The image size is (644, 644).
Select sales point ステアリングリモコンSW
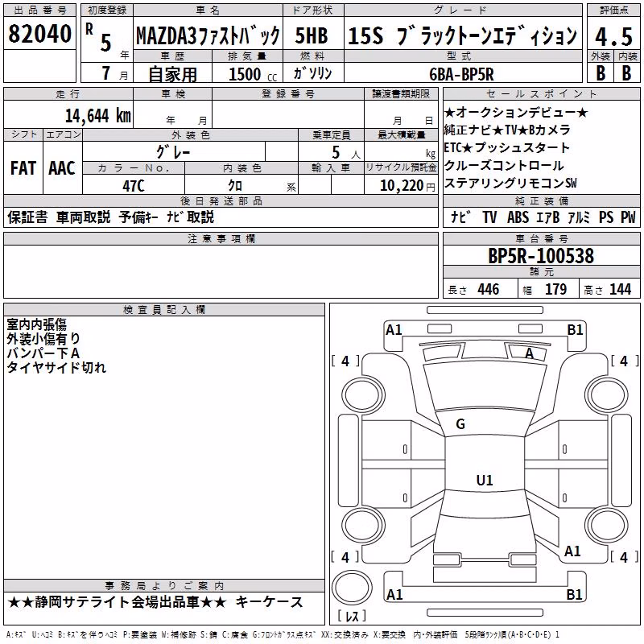pyautogui.click(x=510, y=184)
